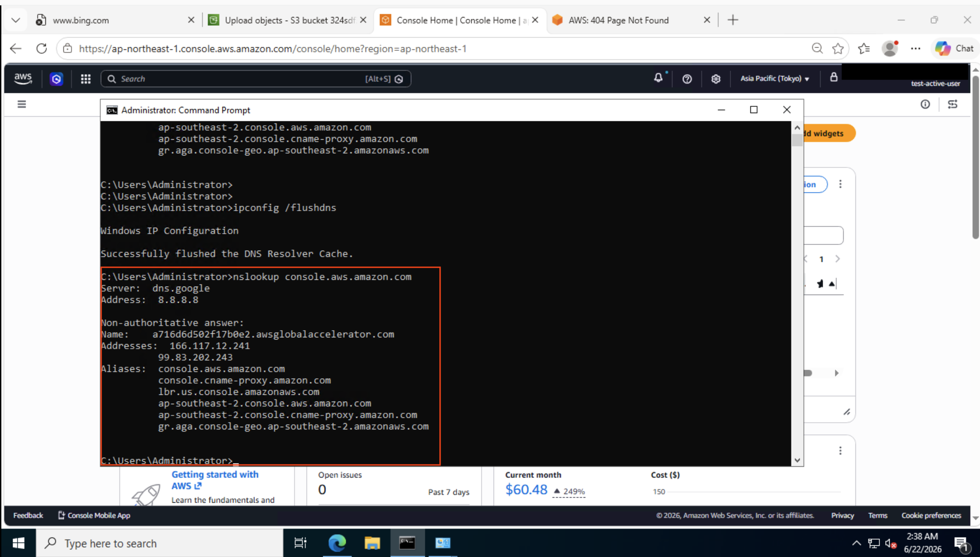Show hidden system tray icons
The image size is (980, 557).
[856, 543]
